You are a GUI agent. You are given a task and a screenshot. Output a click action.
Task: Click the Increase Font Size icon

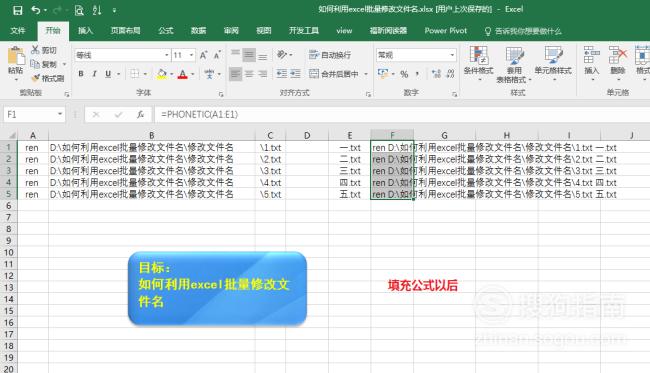(x=203, y=55)
